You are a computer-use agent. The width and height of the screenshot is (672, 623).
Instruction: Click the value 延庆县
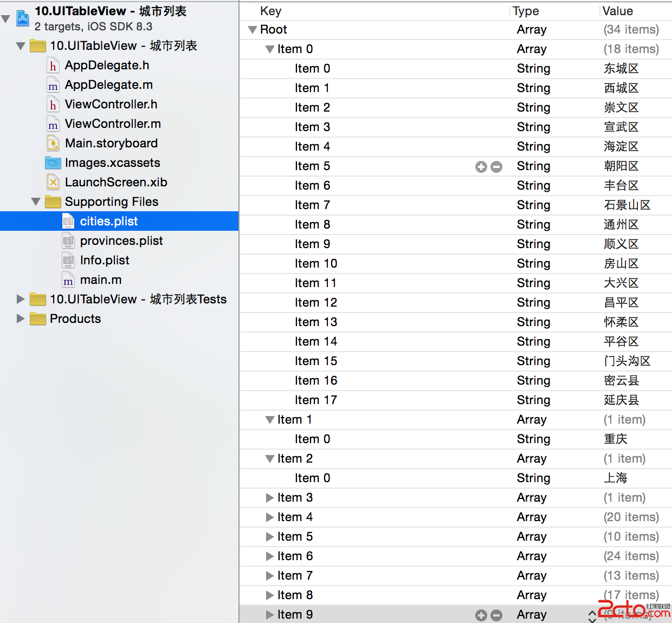coord(622,400)
